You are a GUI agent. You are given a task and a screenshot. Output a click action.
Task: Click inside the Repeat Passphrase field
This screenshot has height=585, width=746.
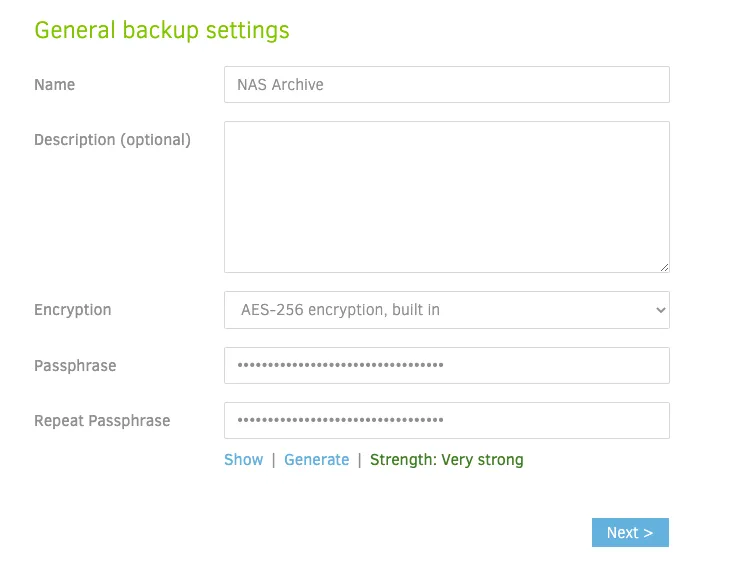[x=447, y=420]
